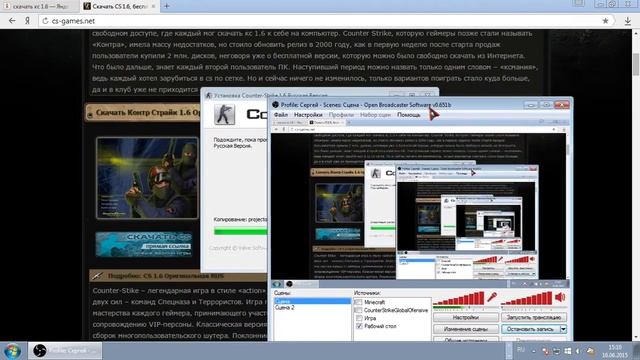This screenshot has height=360, width=640.
Task: Click the network tray icon
Action: [556, 351]
